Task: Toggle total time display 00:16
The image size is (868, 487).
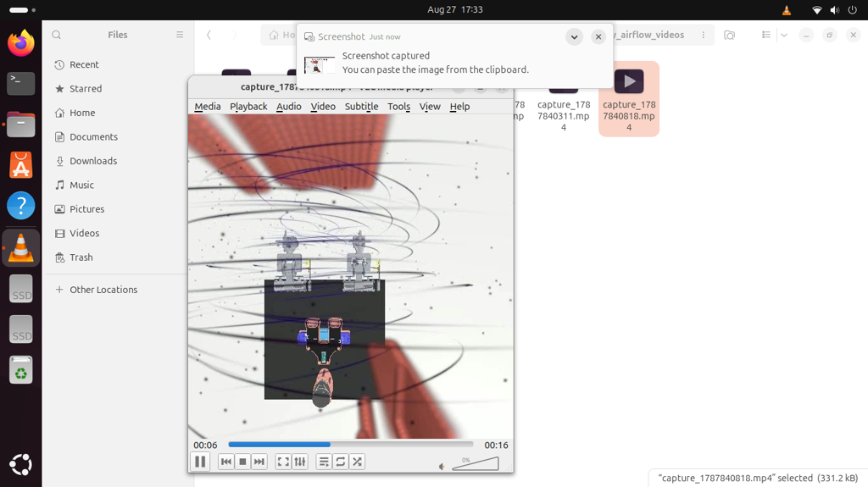Action: pyautogui.click(x=496, y=445)
